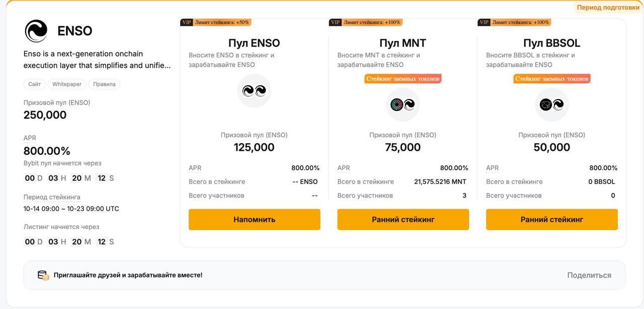Click the underlined APR label under ENSO summary
Screen dimensions: 644x309
tap(30, 138)
